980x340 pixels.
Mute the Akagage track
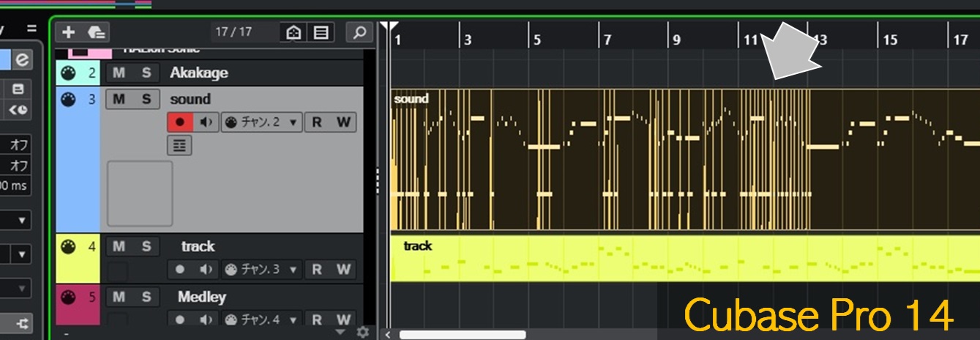coord(119,73)
